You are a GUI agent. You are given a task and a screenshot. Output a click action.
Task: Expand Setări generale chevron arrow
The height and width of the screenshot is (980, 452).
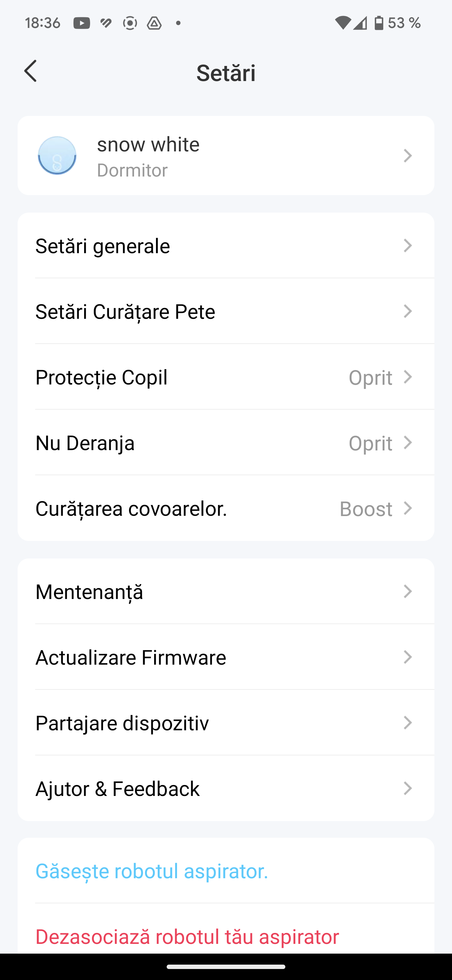(407, 246)
